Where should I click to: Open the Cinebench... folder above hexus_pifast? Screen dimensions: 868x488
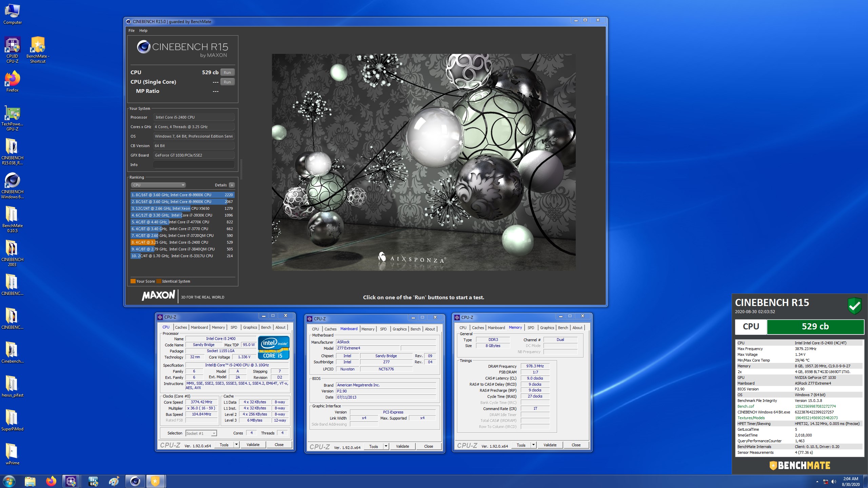[x=13, y=352]
